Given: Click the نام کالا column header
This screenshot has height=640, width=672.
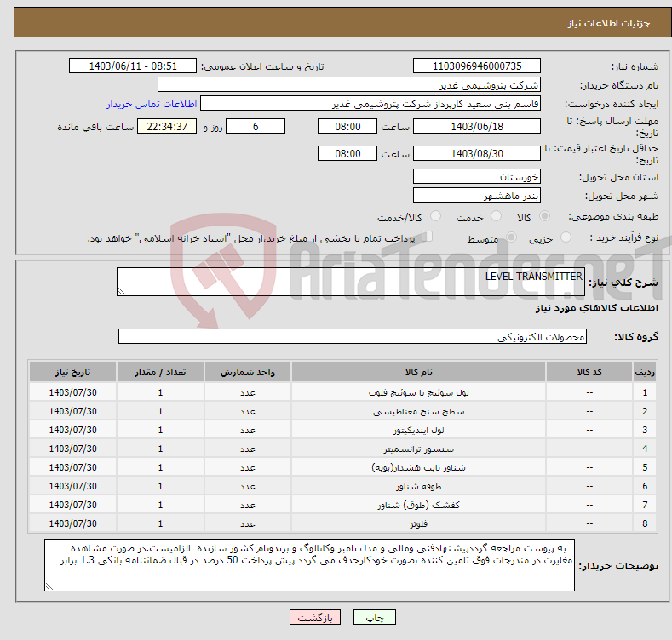Looking at the screenshot, I should click(418, 372).
